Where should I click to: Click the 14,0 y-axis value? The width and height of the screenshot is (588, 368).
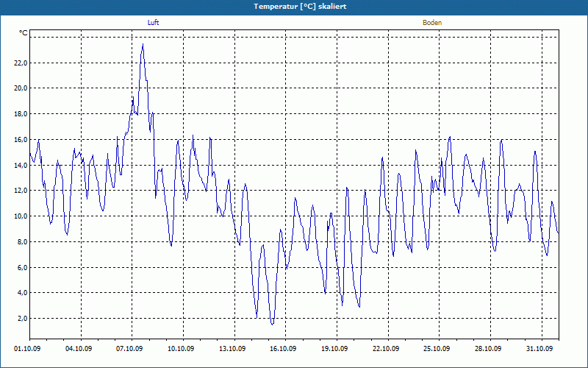pos(21,165)
